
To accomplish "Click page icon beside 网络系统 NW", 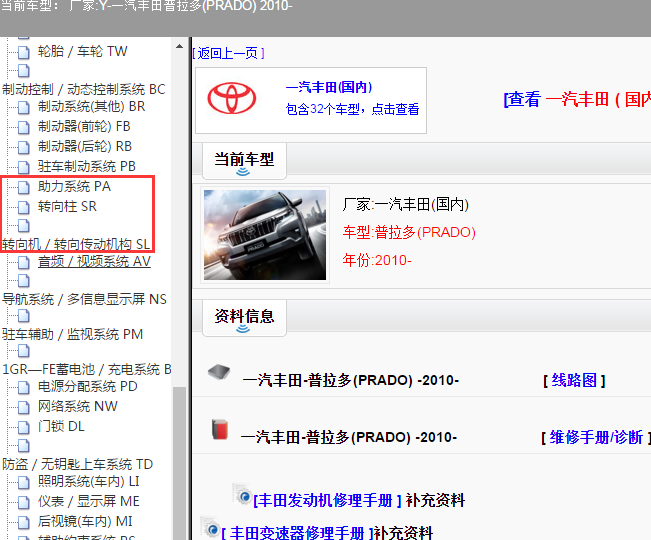I will [x=24, y=407].
